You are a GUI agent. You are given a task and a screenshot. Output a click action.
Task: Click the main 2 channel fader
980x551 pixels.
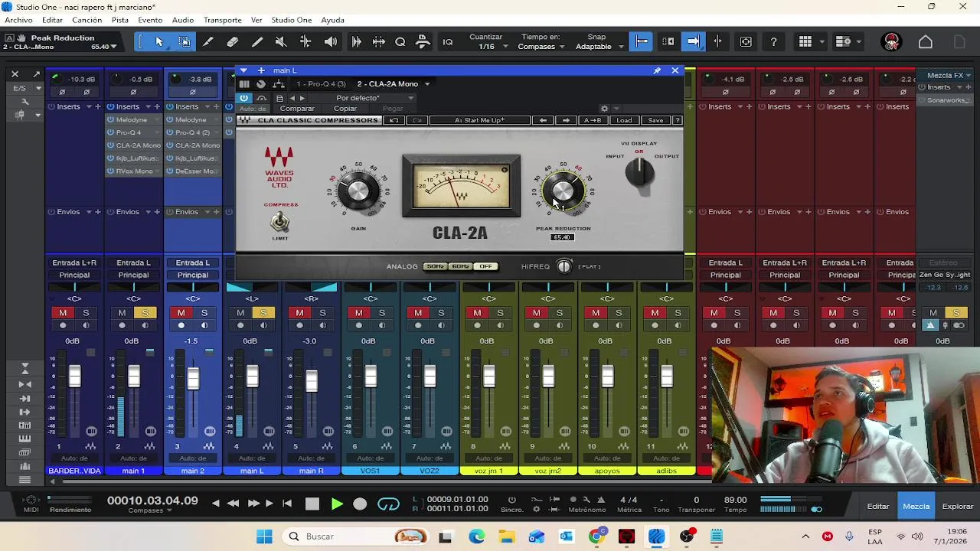193,377
